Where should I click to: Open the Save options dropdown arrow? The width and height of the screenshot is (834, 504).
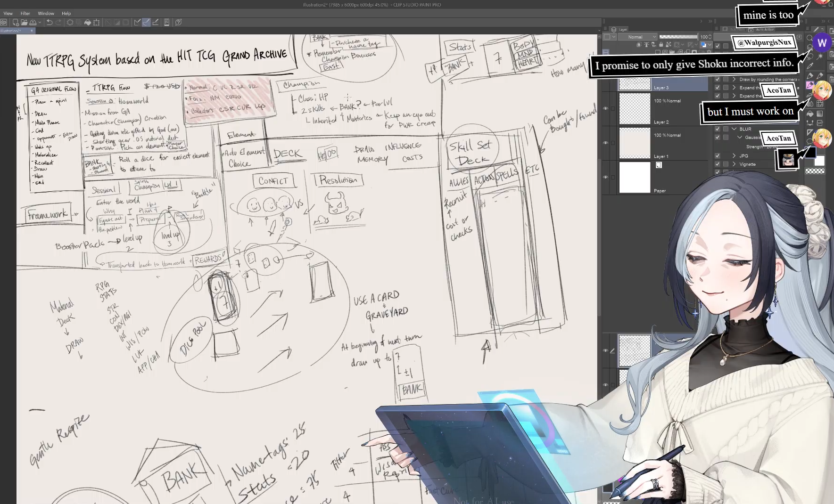(40, 22)
